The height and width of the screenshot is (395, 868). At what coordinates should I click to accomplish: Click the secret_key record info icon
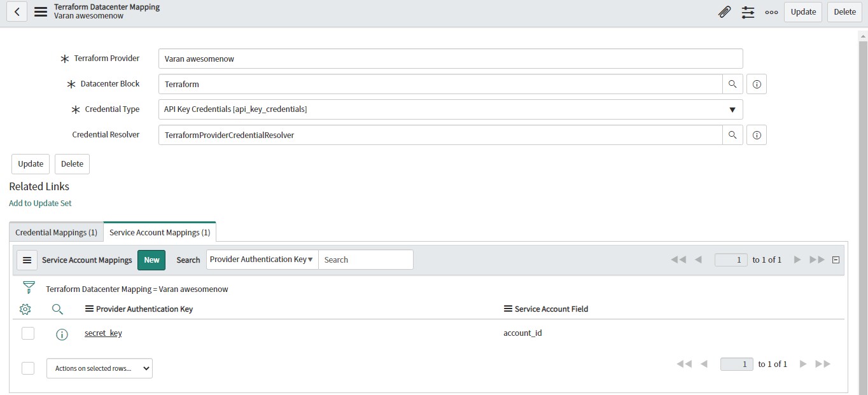point(62,333)
